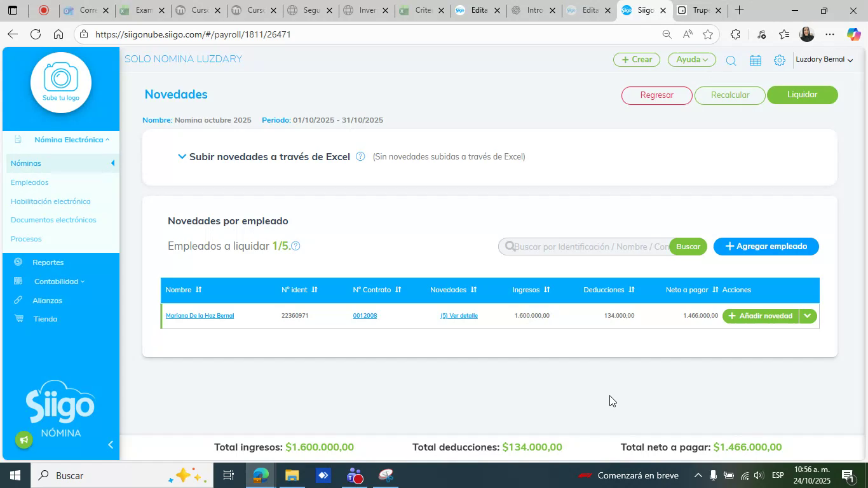Open browser extensions puzzle icon
The width and height of the screenshot is (868, 488).
click(x=735, y=34)
